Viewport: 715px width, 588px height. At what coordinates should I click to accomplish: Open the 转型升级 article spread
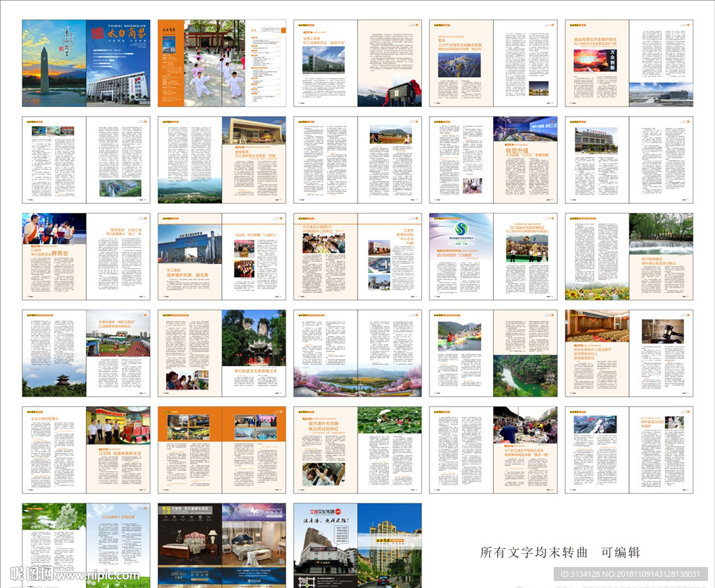coord(493,160)
